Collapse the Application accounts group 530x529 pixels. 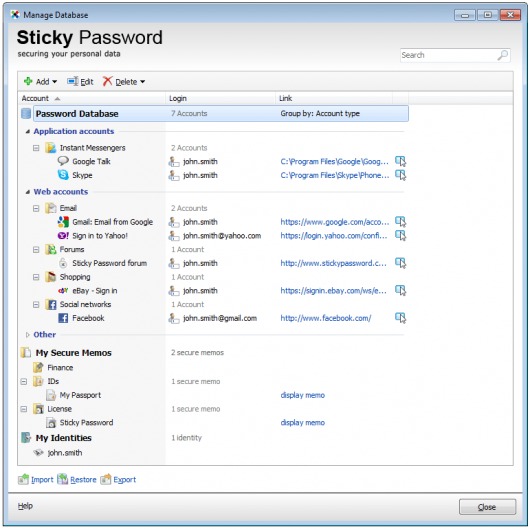coord(28,131)
